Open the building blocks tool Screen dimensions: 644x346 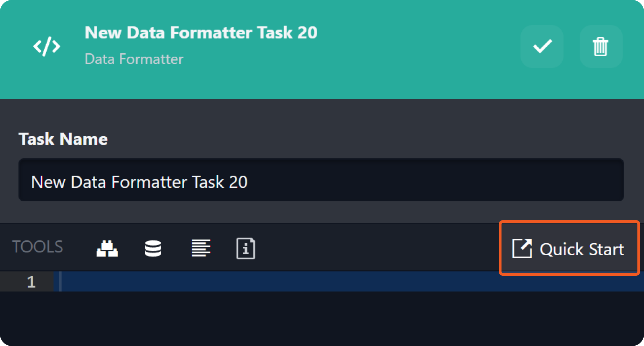pyautogui.click(x=107, y=248)
